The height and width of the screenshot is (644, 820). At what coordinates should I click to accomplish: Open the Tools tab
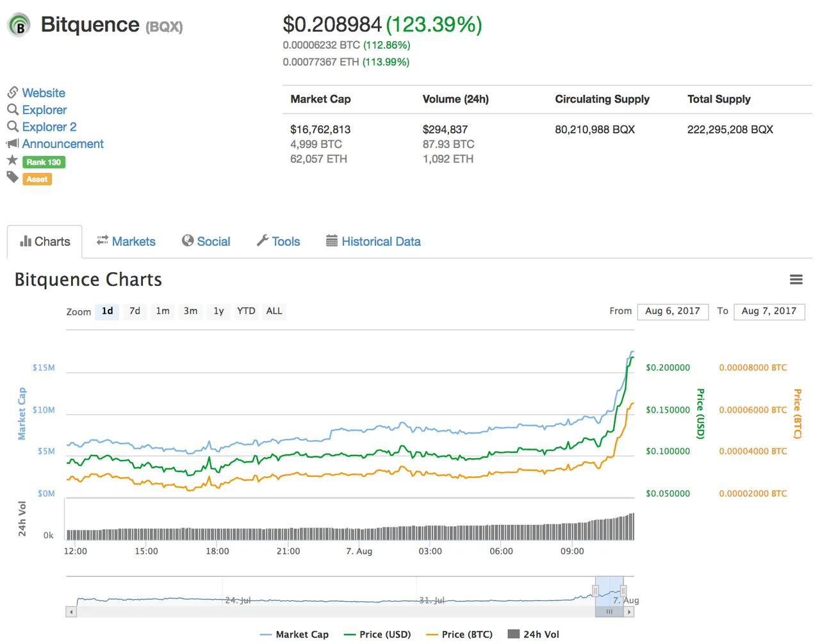[x=278, y=242]
